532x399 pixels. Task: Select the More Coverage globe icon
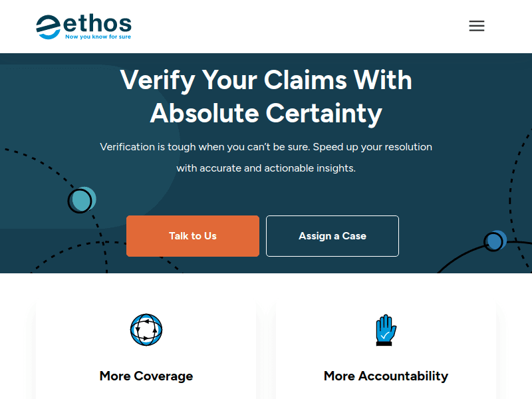click(146, 330)
